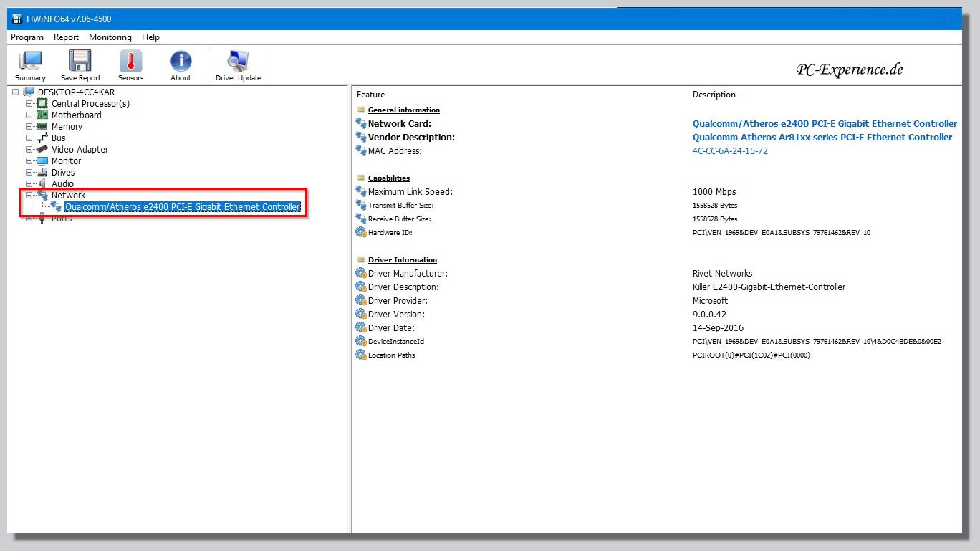Viewport: 980px width, 551px height.
Task: Expand the Drives node
Action: pos(29,173)
